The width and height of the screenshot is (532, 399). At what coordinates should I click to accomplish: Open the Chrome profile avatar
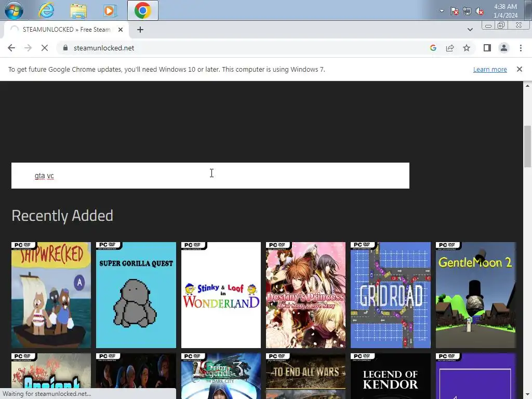click(x=504, y=48)
